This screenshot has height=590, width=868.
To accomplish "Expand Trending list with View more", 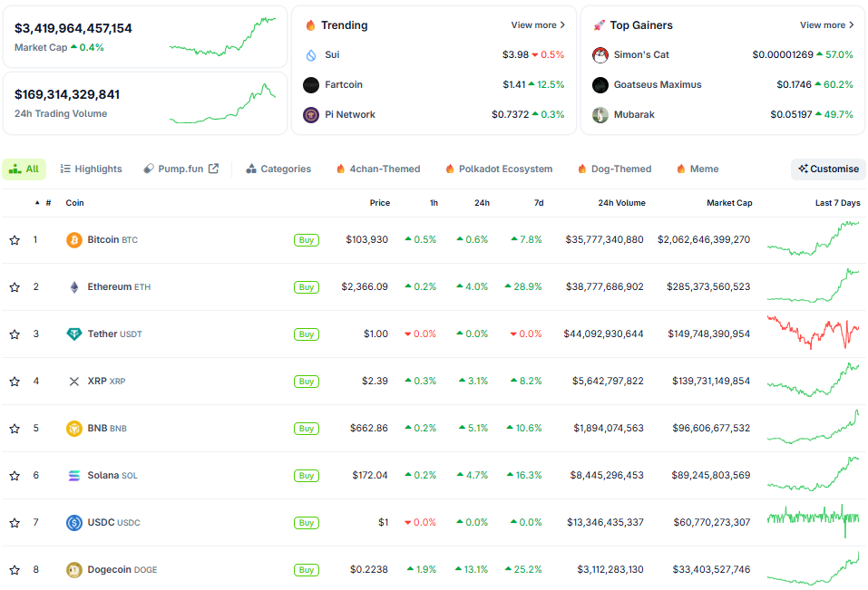I will [538, 25].
